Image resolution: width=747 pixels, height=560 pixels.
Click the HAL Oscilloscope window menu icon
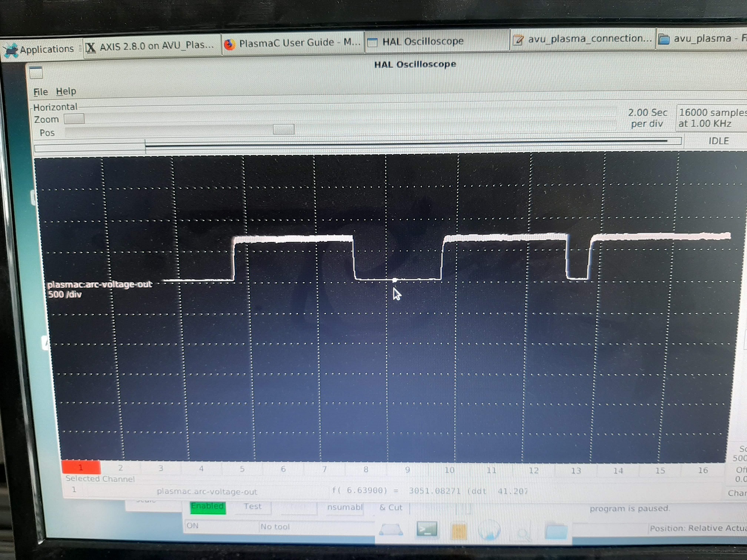click(x=36, y=73)
